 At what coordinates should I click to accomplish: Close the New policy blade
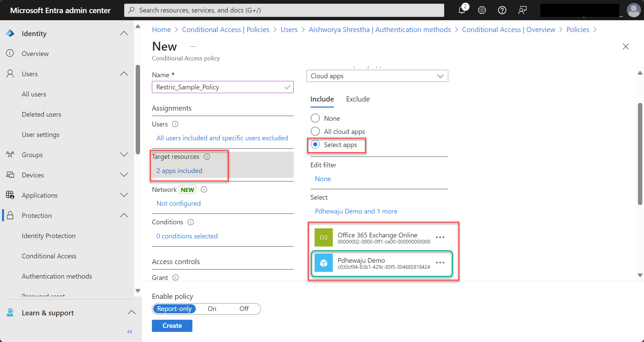pos(626,47)
